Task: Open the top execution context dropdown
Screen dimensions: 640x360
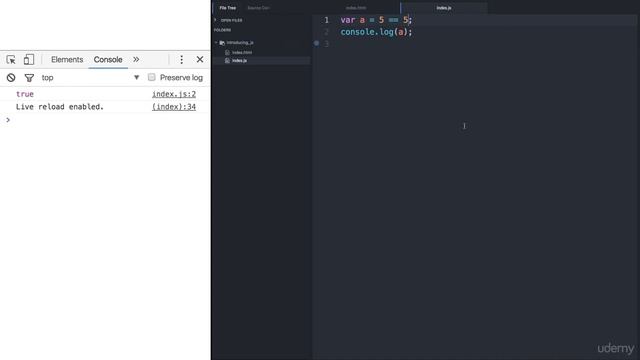Action: (90, 78)
